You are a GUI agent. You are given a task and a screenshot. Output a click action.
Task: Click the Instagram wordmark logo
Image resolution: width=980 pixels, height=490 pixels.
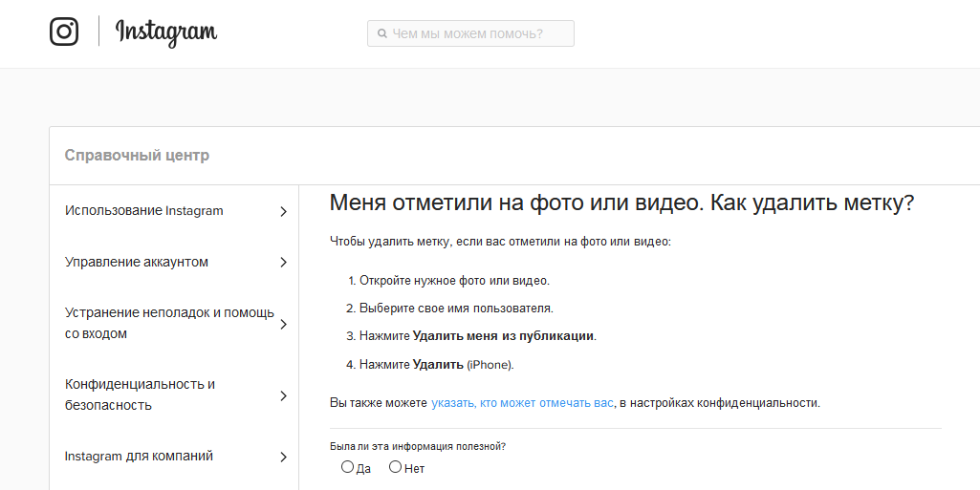[x=166, y=32]
